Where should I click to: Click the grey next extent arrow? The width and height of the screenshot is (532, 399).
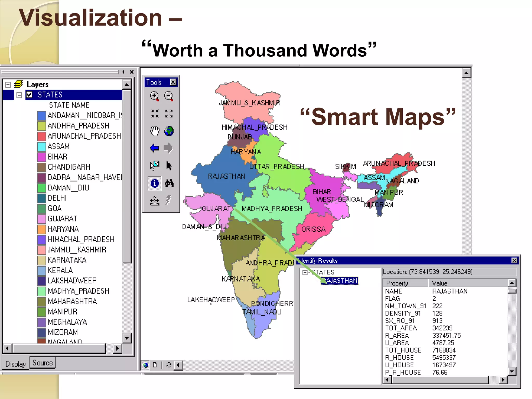click(168, 148)
